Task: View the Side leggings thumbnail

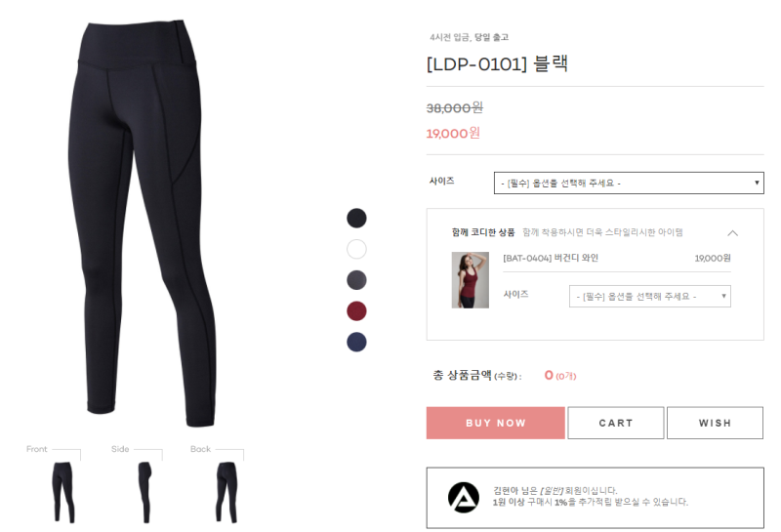Action: click(144, 492)
